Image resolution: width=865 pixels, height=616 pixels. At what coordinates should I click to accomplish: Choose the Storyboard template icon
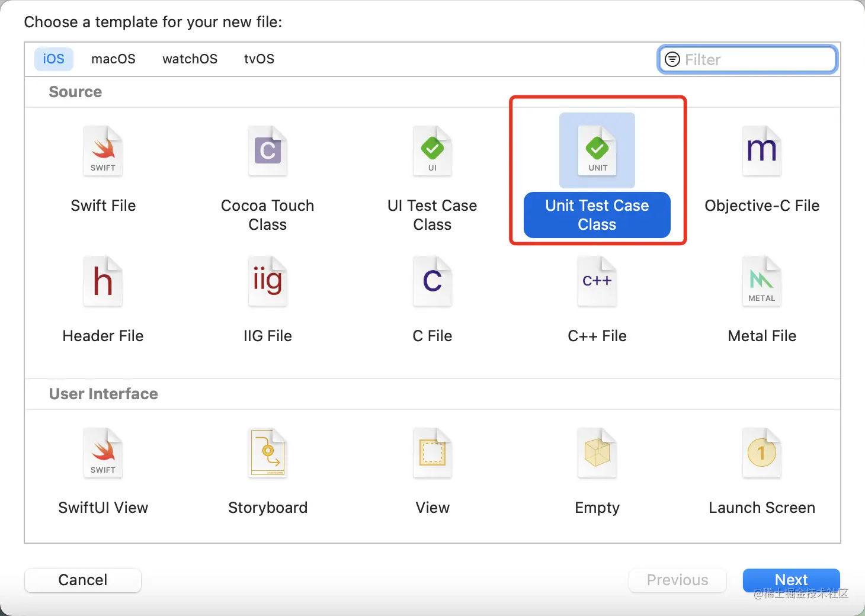(268, 454)
